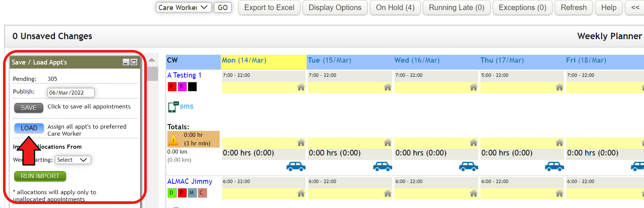Expand the Week Starting Select dropdown
Screen dimensions: 644x208
(x=73, y=160)
